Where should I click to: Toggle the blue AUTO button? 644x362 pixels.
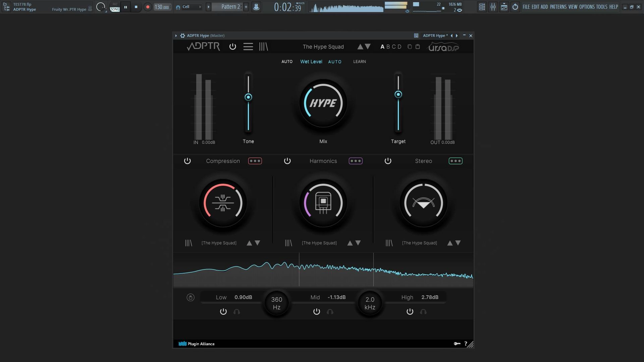tap(335, 62)
